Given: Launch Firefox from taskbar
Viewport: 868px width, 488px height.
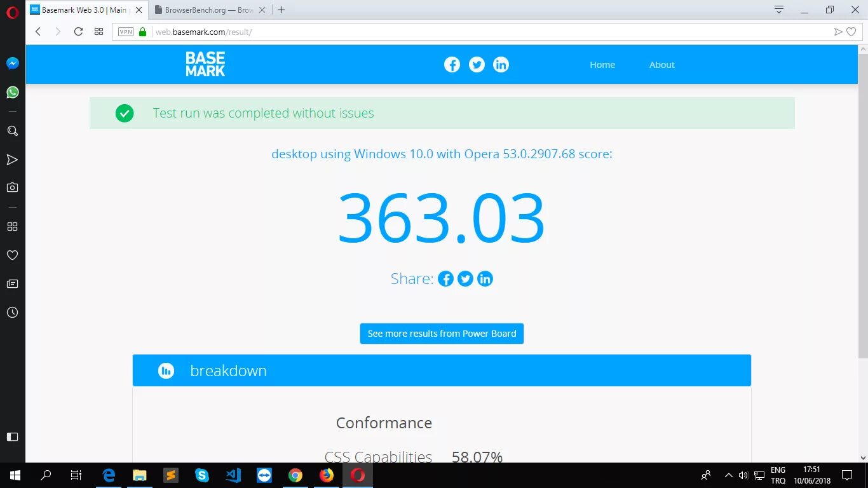Looking at the screenshot, I should pyautogui.click(x=327, y=475).
